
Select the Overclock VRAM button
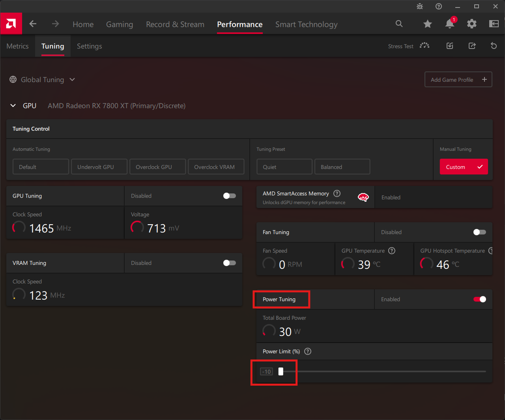216,167
